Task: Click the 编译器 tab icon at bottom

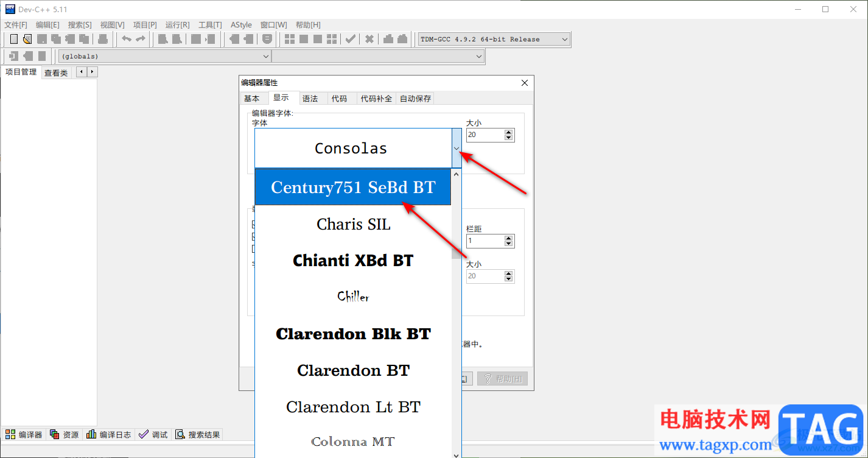Action: (10, 434)
